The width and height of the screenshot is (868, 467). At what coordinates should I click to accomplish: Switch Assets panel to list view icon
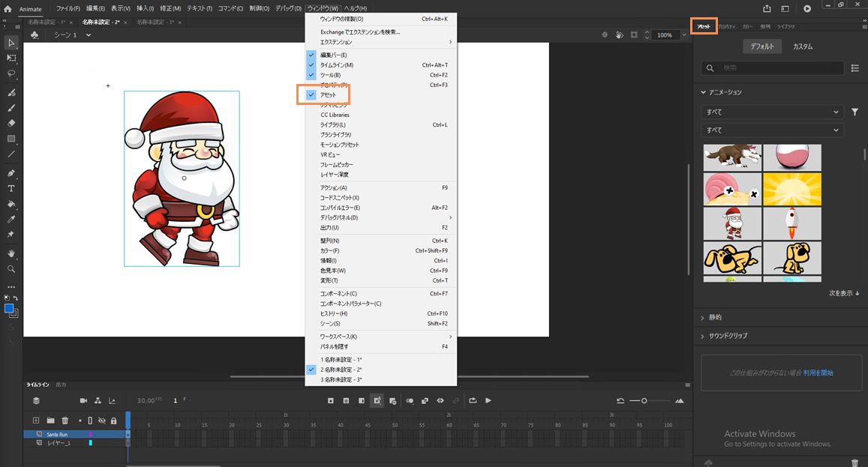854,68
